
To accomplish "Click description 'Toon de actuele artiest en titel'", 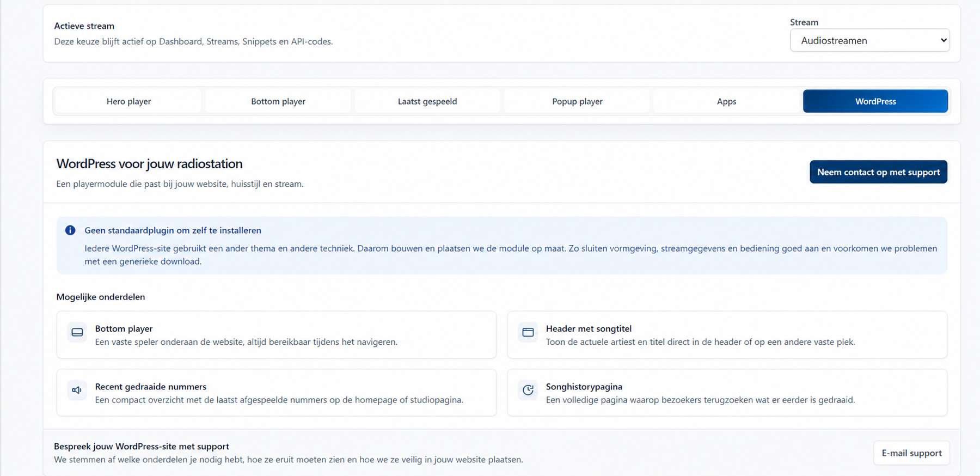I will (700, 342).
